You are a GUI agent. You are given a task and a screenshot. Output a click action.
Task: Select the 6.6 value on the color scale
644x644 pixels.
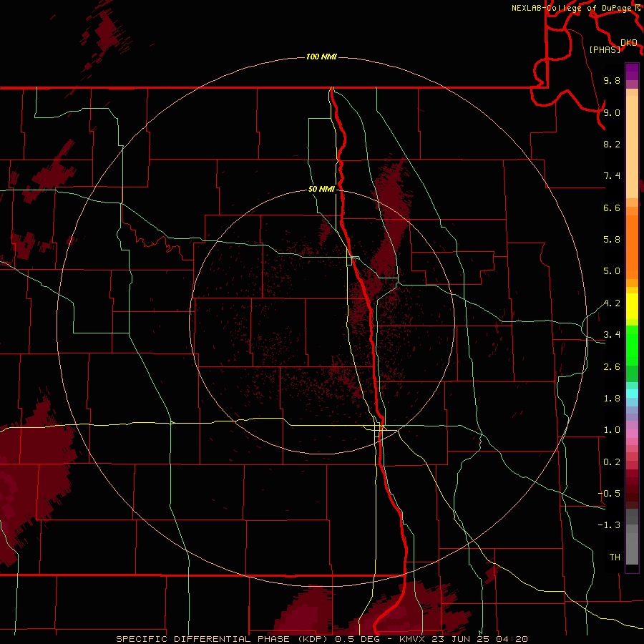pyautogui.click(x=612, y=208)
